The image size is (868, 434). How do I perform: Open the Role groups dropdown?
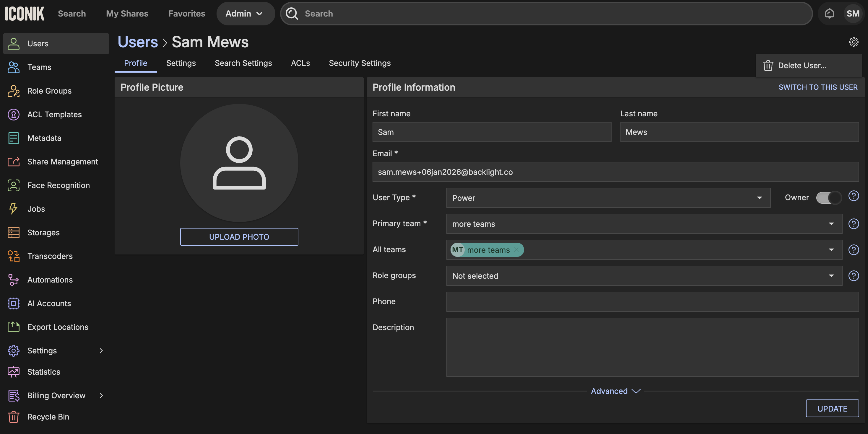(644, 276)
